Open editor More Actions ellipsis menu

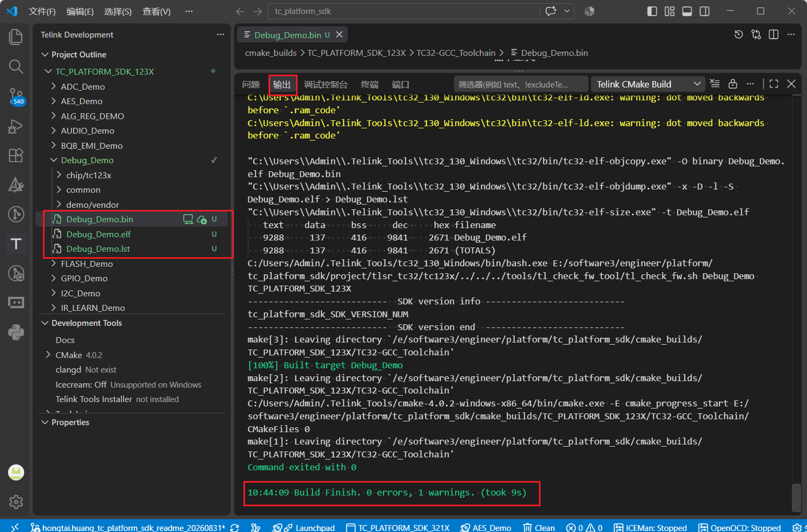[x=791, y=34]
